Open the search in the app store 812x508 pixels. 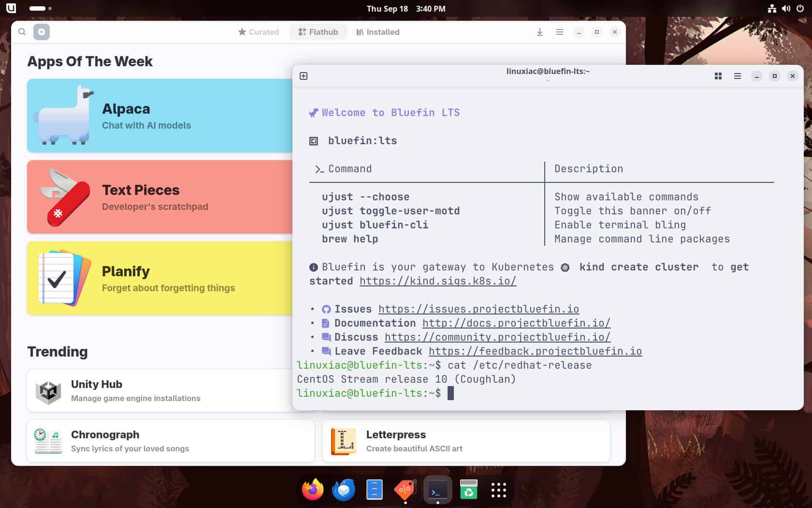pyautogui.click(x=22, y=31)
